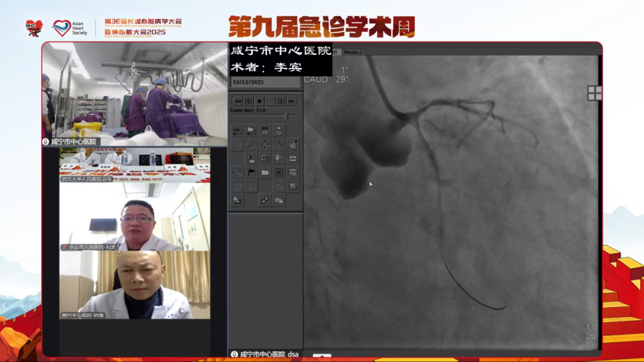The image size is (644, 362).
Task: Select the hand pan tool
Action: [278, 158]
